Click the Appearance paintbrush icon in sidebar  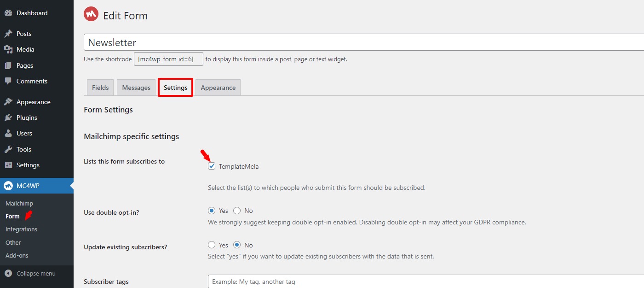click(8, 102)
